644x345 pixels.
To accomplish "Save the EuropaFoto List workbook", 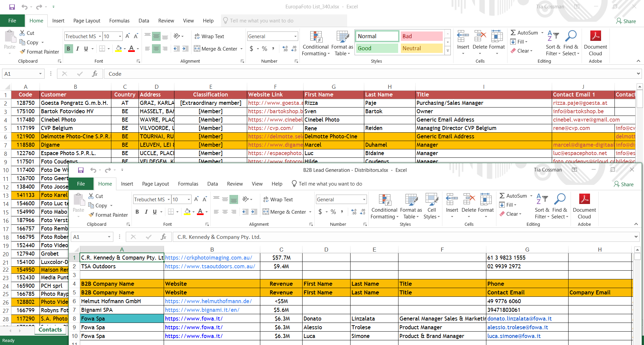I will [x=12, y=7].
